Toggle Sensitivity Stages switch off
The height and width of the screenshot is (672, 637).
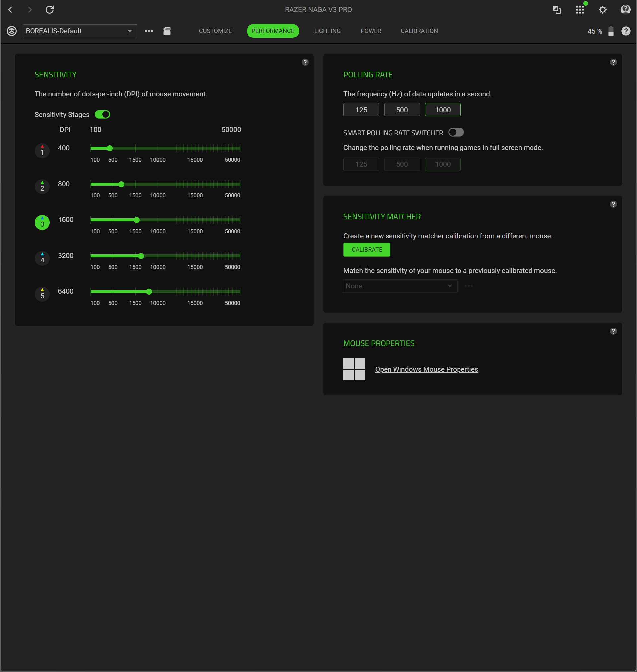(x=102, y=114)
